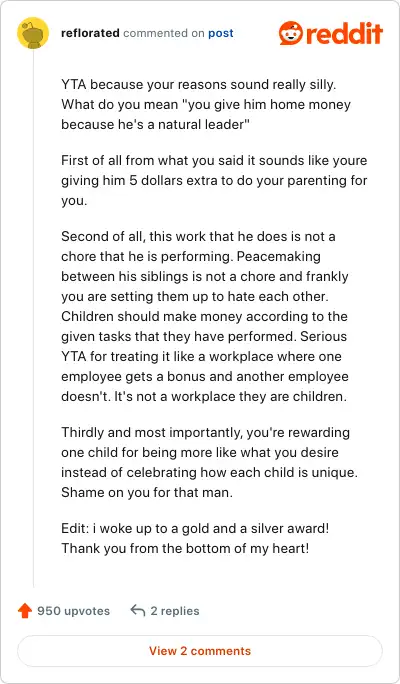Image resolution: width=400 pixels, height=684 pixels.
Task: Click the reply arrow icon
Action: (138, 611)
